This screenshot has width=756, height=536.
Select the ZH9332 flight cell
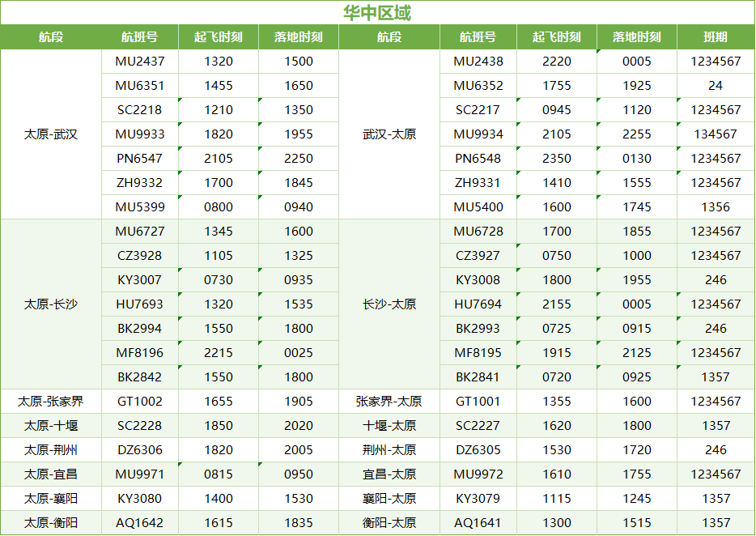(x=139, y=183)
